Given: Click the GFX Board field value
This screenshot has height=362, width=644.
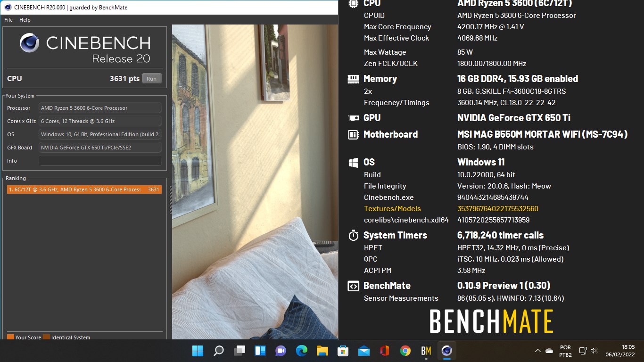Looking at the screenshot, I should point(100,148).
